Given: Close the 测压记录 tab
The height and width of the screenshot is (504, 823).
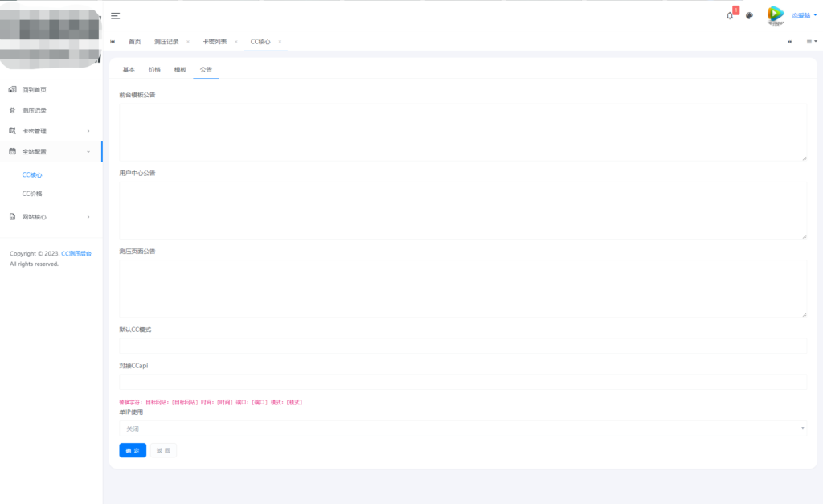Looking at the screenshot, I should tap(187, 41).
